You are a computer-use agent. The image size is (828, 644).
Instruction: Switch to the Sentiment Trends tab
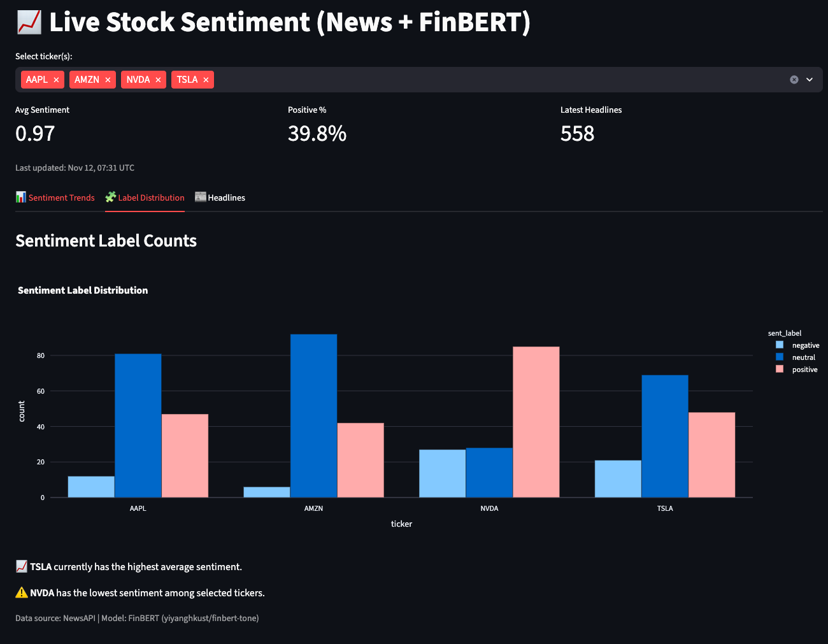pos(61,197)
